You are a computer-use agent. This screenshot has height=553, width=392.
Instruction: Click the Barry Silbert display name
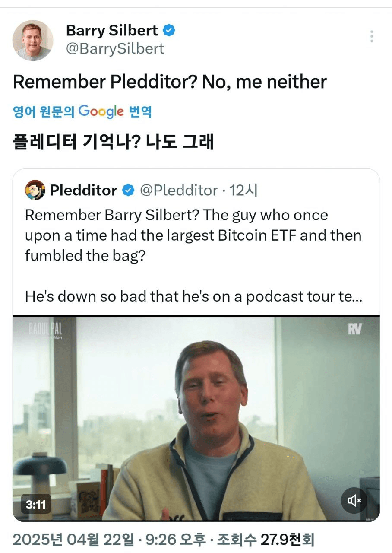pyautogui.click(x=112, y=31)
